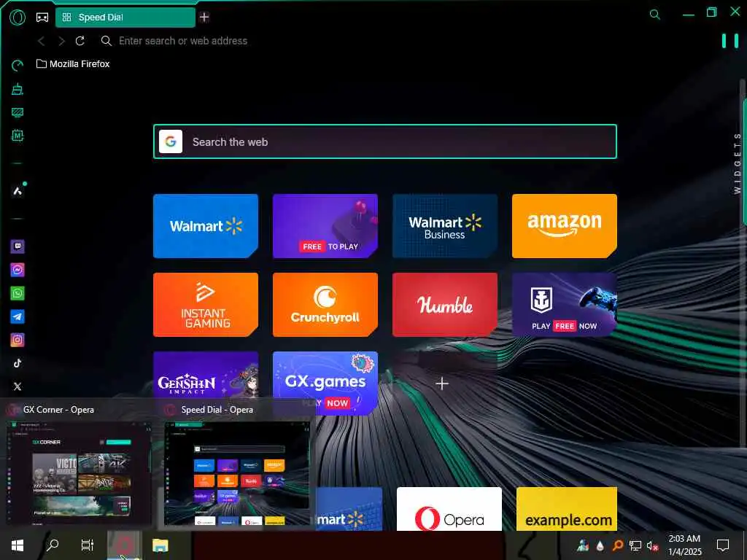
Task: Open the Genshin Impact tile
Action: click(206, 376)
